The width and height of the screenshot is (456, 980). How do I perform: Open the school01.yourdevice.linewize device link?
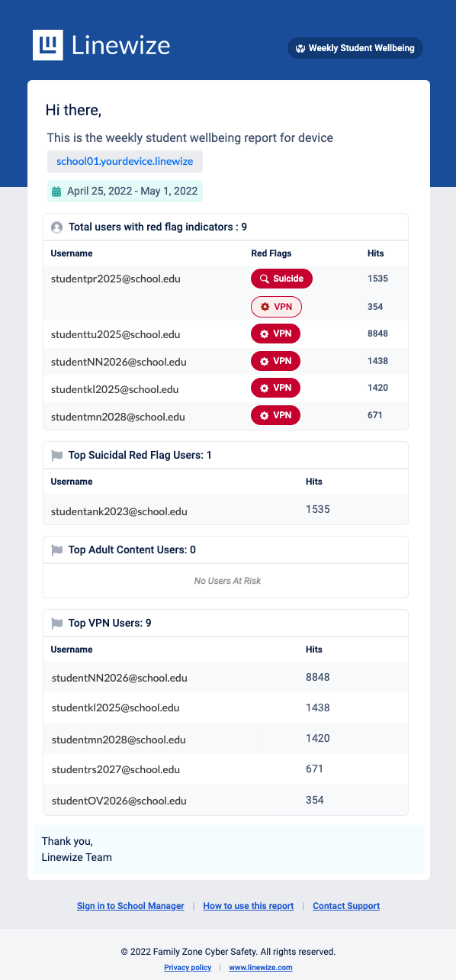(x=125, y=162)
